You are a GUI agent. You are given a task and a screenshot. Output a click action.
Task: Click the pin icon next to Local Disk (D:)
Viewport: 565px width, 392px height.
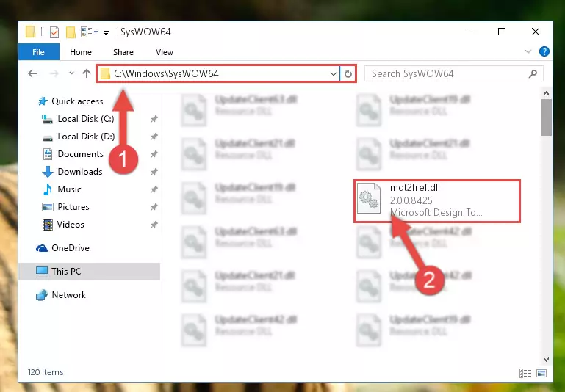[x=154, y=137]
